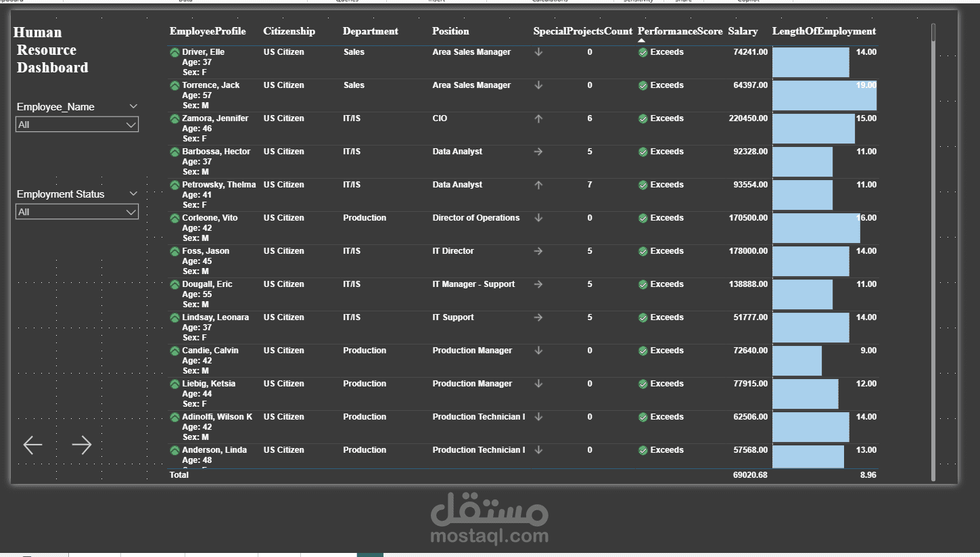Expand the Employee_Name slicer header chevron
This screenshot has width=980, height=557.
(133, 106)
